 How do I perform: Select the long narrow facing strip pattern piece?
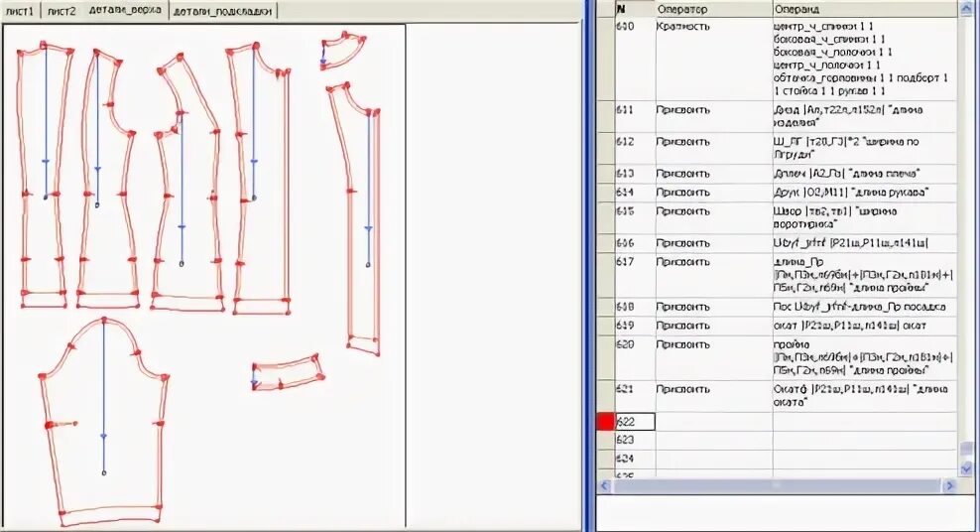coord(354,218)
